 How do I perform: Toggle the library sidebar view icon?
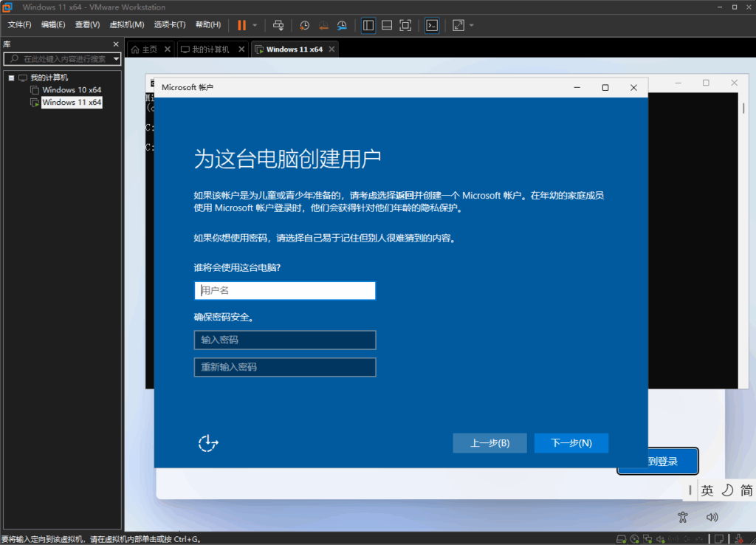(368, 25)
